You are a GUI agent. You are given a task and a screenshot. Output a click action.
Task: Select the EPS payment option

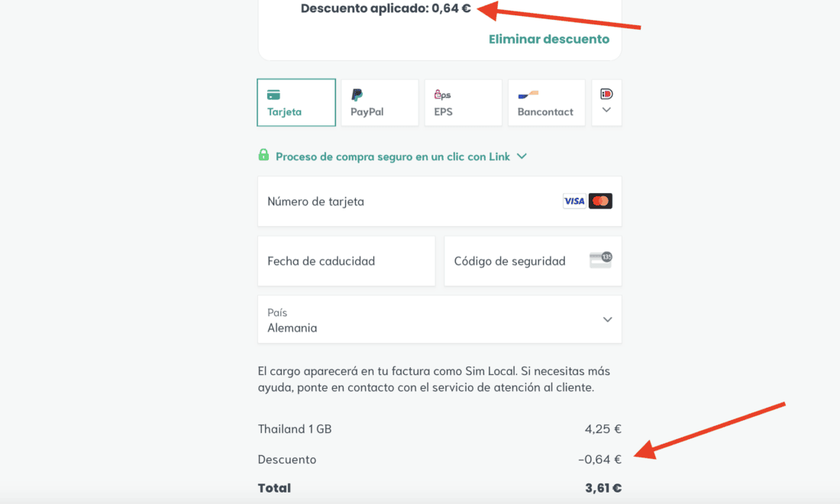click(463, 102)
